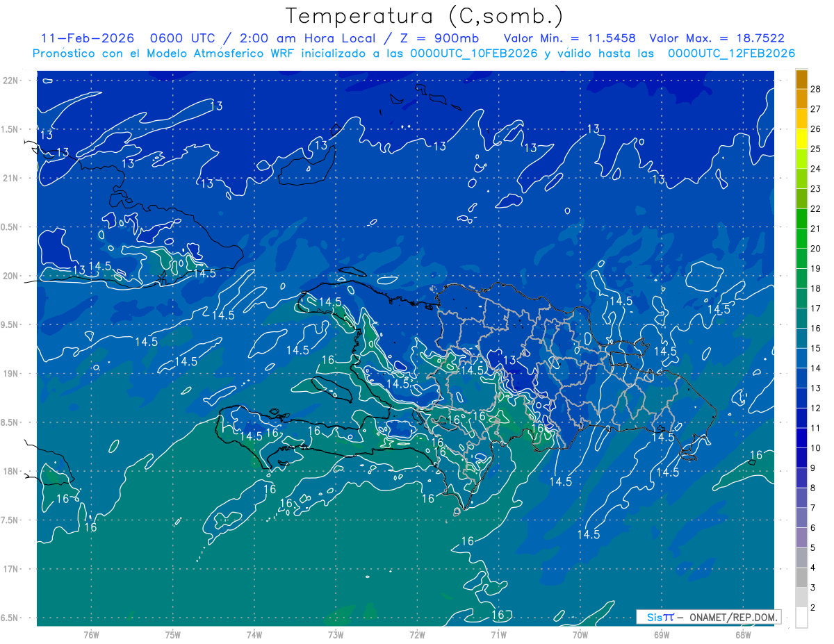
Task: Click the "20N" latitude axis label
Action: click(x=12, y=276)
